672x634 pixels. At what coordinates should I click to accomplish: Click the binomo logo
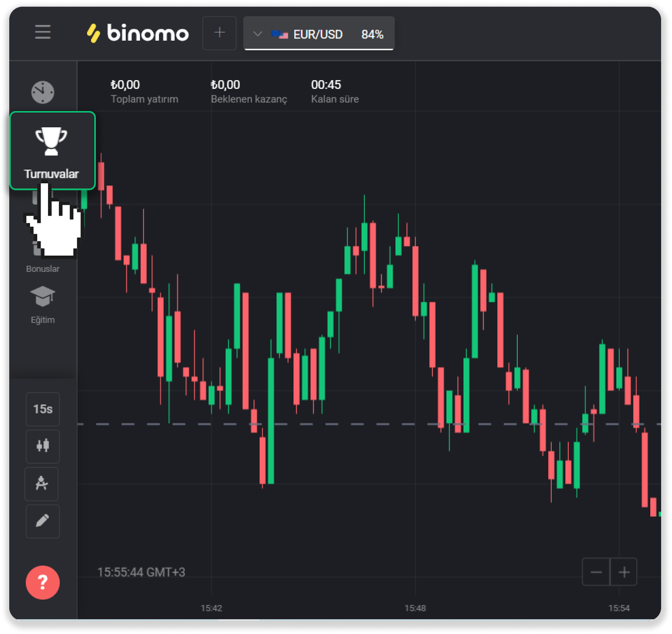point(138,33)
